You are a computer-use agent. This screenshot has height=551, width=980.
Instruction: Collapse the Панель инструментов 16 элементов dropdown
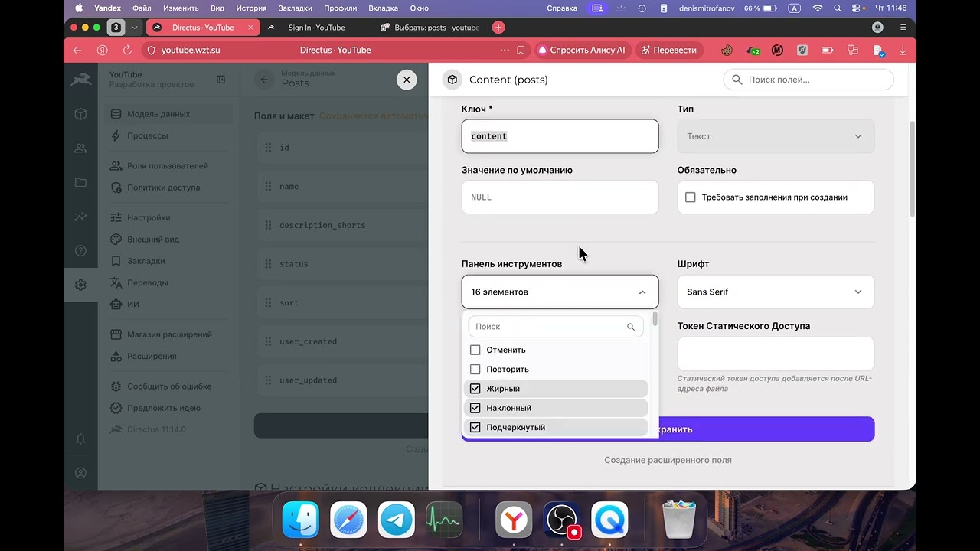point(560,292)
